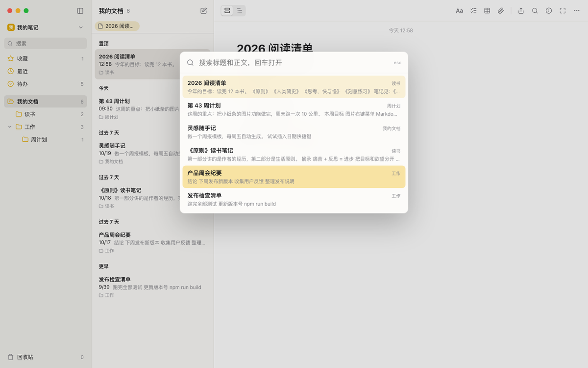Insert a checklist from the toolbar
The height and width of the screenshot is (368, 588).
click(x=473, y=11)
